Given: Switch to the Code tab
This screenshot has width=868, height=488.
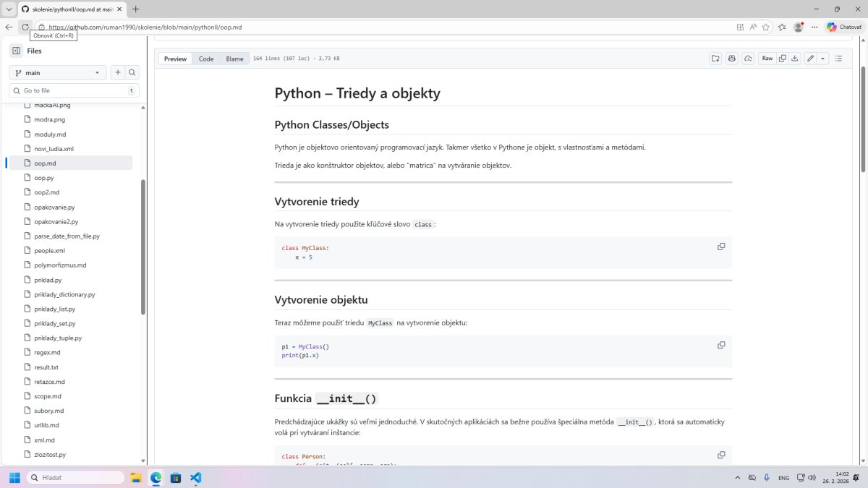Looking at the screenshot, I should (206, 59).
